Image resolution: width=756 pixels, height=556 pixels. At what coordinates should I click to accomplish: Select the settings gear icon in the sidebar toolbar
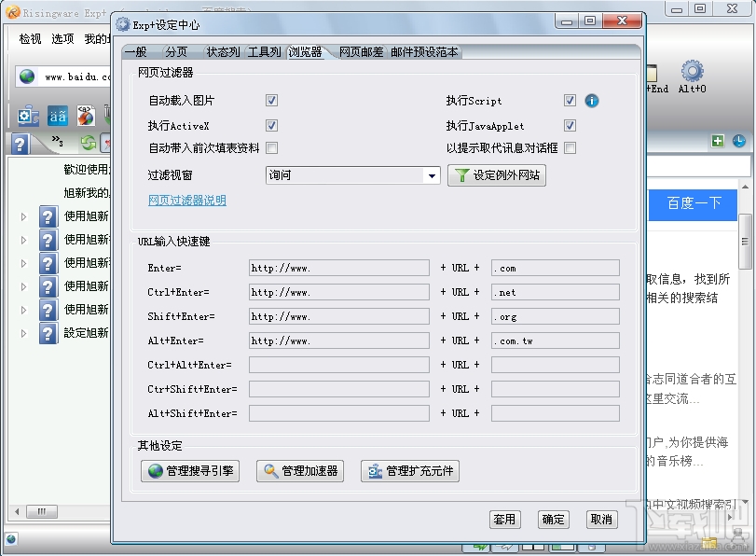coord(26,116)
